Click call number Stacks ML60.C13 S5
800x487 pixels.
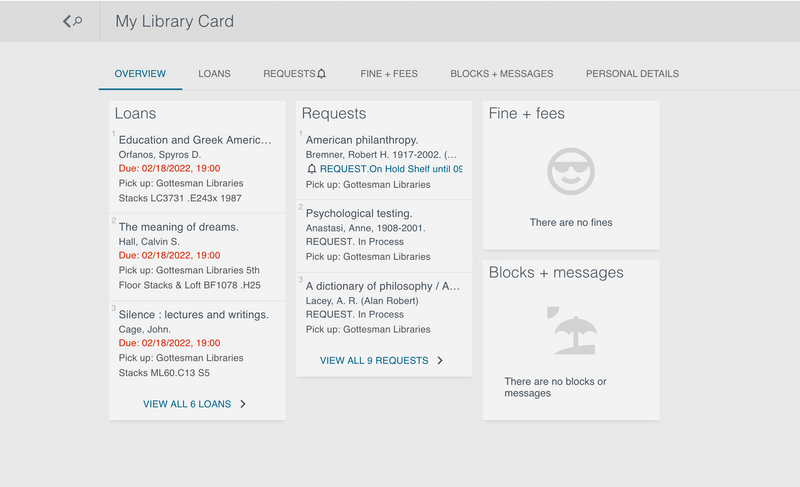(x=164, y=373)
